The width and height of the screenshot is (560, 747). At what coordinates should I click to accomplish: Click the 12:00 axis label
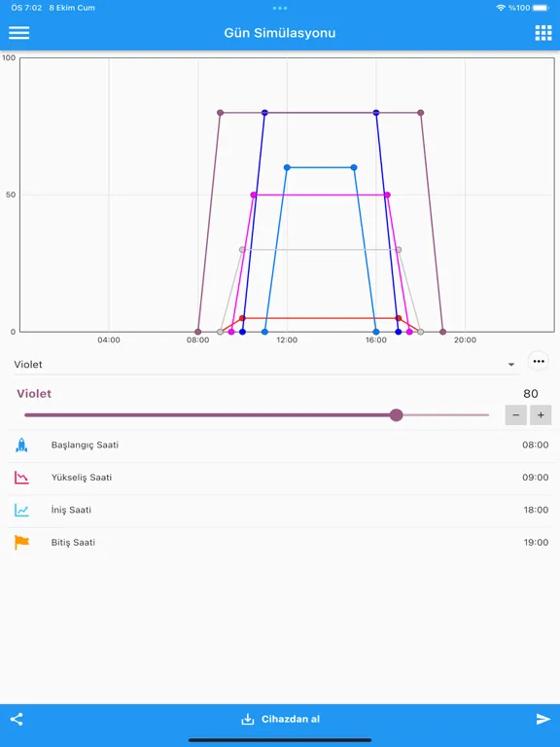287,340
